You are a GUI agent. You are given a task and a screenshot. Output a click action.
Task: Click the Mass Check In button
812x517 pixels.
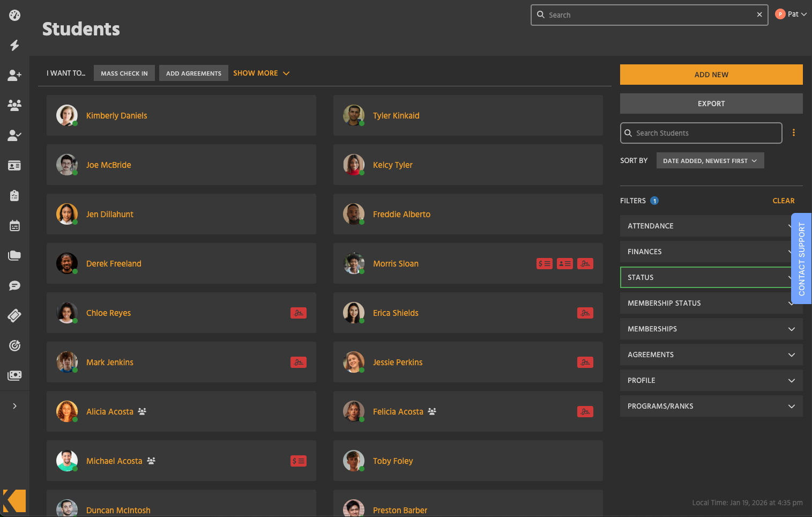coord(124,73)
